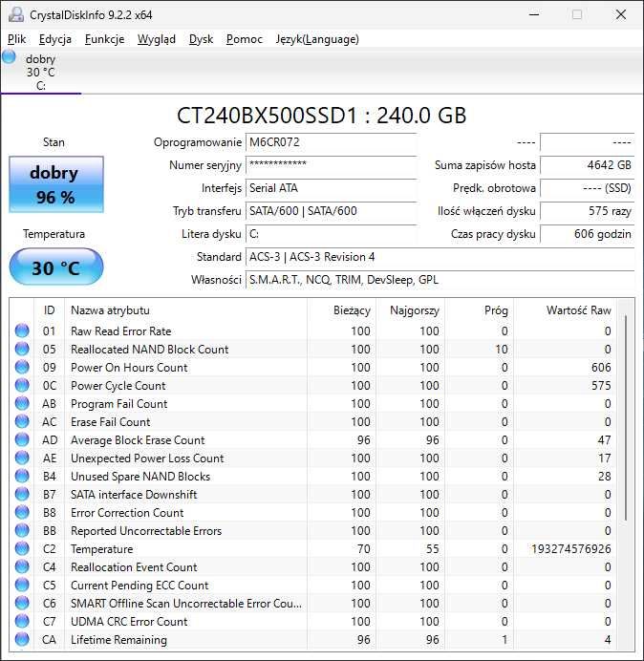The height and width of the screenshot is (661, 644).
Task: Click the Najgorszy column header
Action: tap(410, 310)
